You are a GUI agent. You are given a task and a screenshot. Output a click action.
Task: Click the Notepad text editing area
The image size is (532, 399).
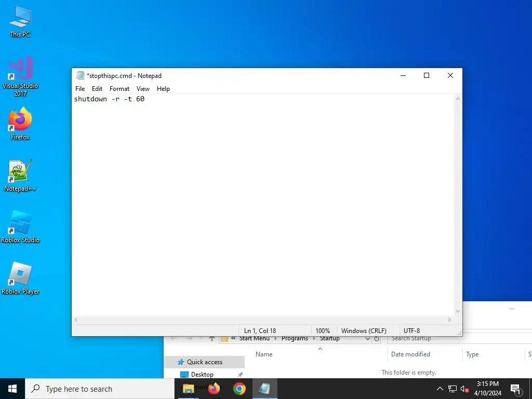click(x=263, y=205)
